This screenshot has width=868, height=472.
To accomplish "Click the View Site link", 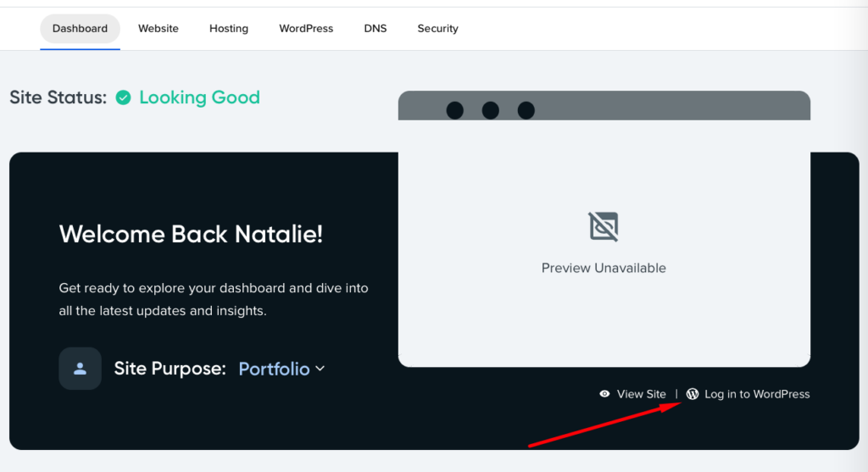I will (641, 394).
